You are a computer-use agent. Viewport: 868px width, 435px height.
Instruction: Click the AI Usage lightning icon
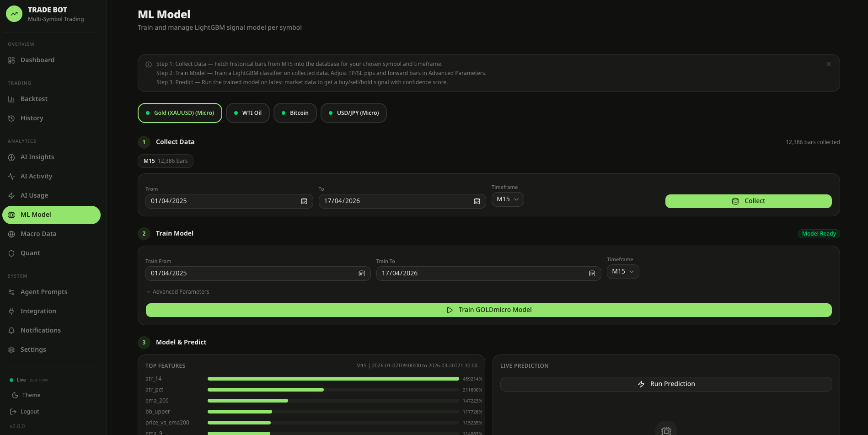11,196
